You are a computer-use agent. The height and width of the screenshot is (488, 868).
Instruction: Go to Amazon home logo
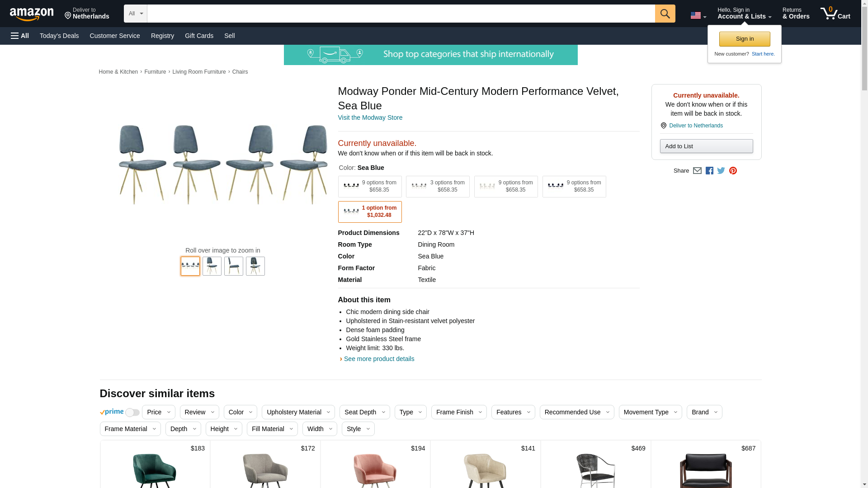pos(32,14)
